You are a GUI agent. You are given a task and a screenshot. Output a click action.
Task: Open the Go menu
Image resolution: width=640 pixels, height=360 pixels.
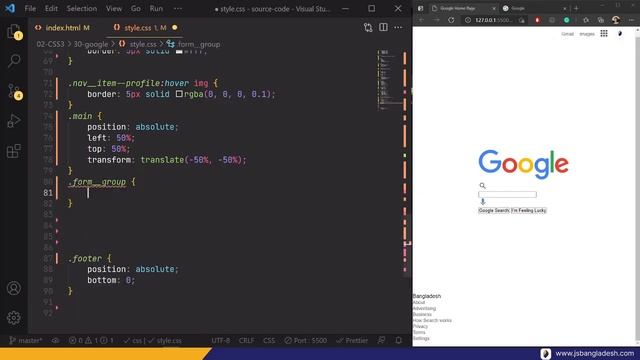[x=136, y=8]
